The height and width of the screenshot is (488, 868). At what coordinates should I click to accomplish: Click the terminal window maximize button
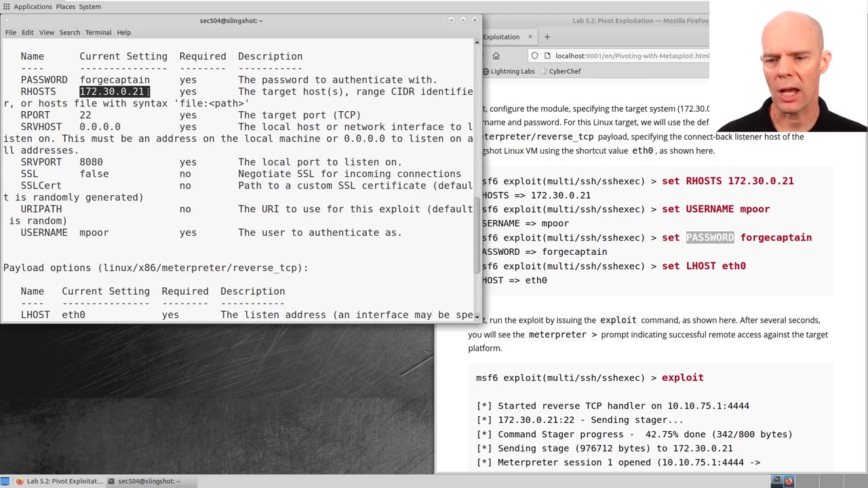click(x=463, y=20)
